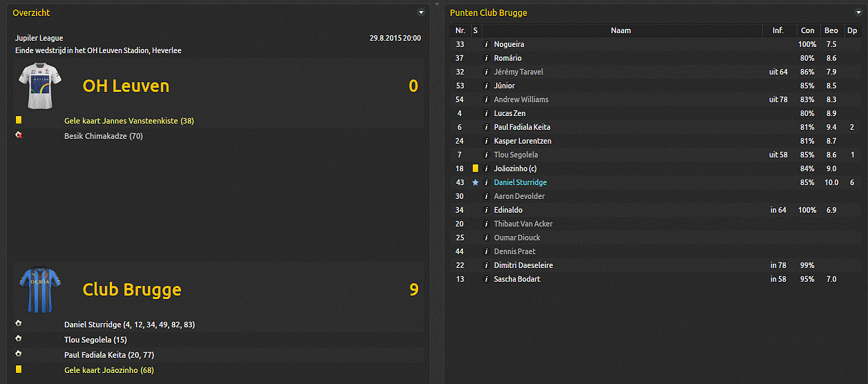Open the info icon beside Dennis Praet
The image size is (868, 384).
coord(487,251)
